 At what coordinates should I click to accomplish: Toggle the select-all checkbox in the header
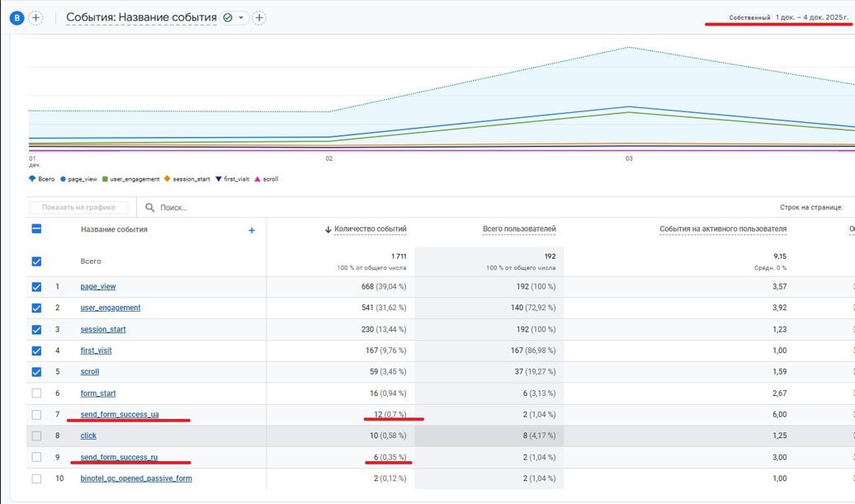36,228
